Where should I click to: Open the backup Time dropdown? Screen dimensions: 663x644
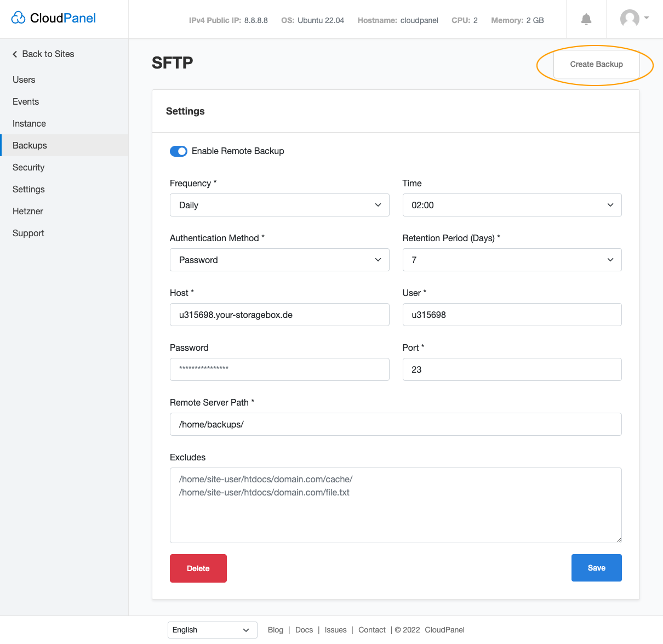click(x=512, y=204)
